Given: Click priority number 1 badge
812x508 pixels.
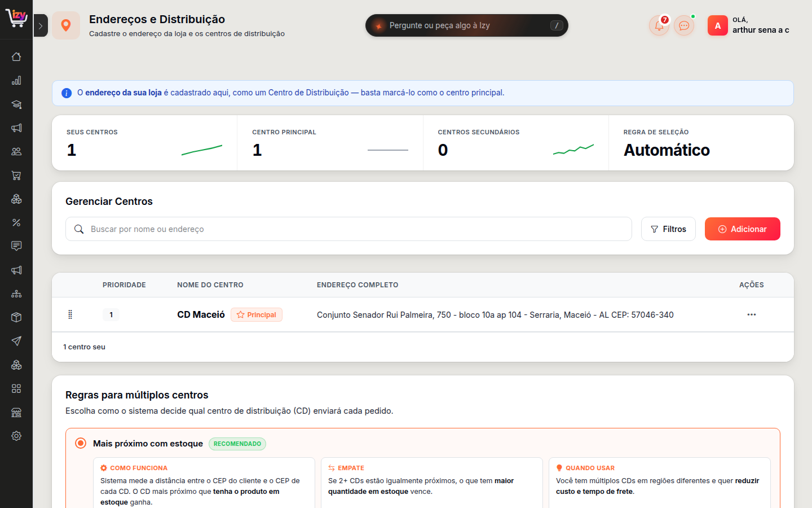Looking at the screenshot, I should [x=111, y=314].
